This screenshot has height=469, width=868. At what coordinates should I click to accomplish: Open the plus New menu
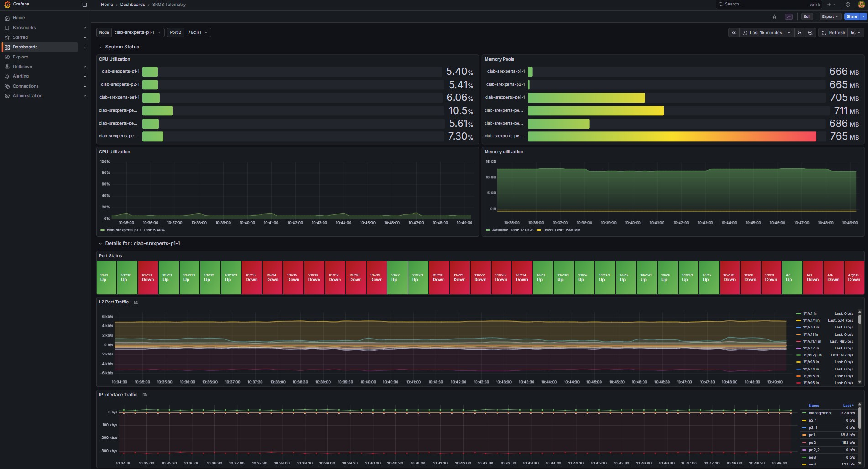pos(831,5)
